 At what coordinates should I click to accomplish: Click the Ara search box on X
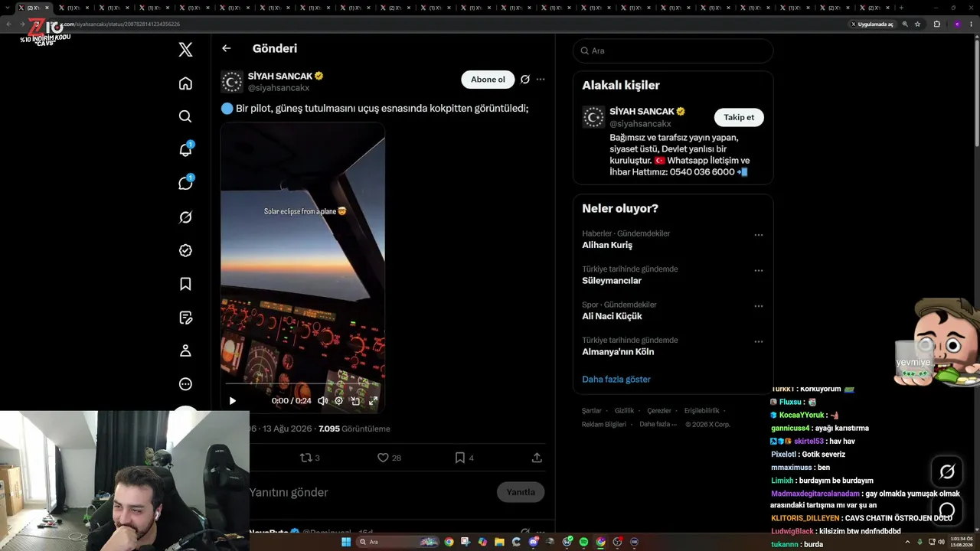(x=673, y=51)
